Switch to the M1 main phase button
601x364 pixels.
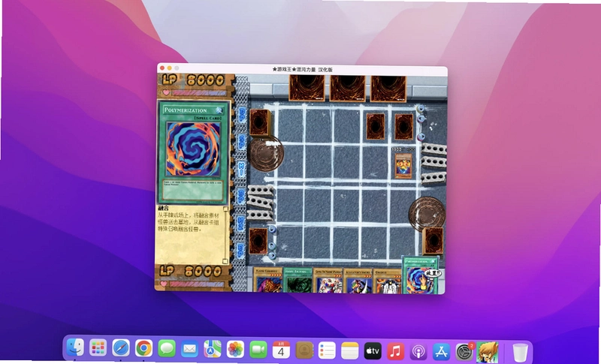[x=242, y=168]
